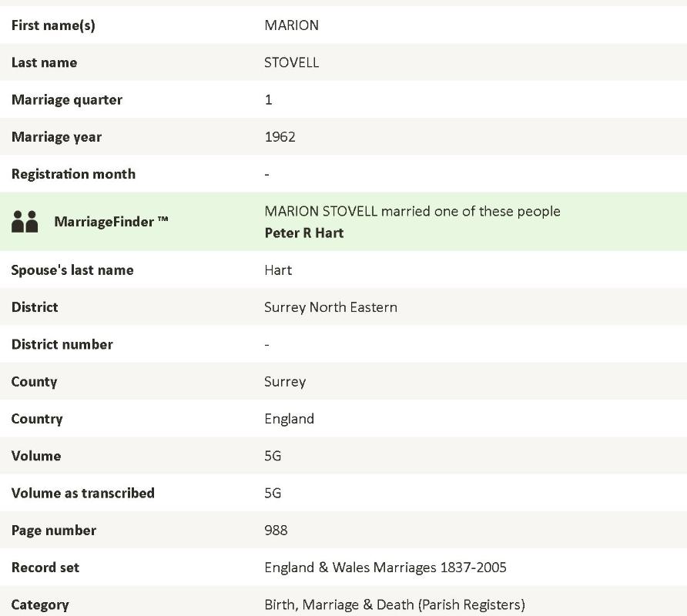The height and width of the screenshot is (616, 687).
Task: Click the county value Surrey
Action: click(285, 382)
